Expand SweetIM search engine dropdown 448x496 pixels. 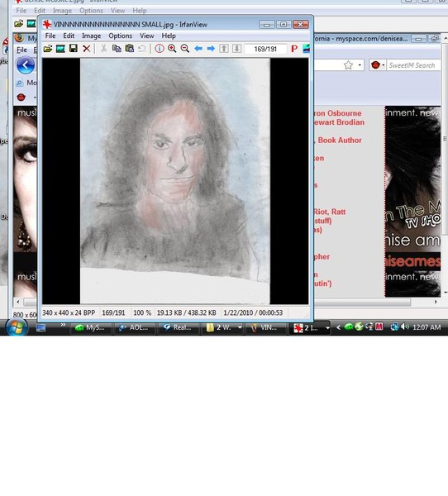point(384,65)
